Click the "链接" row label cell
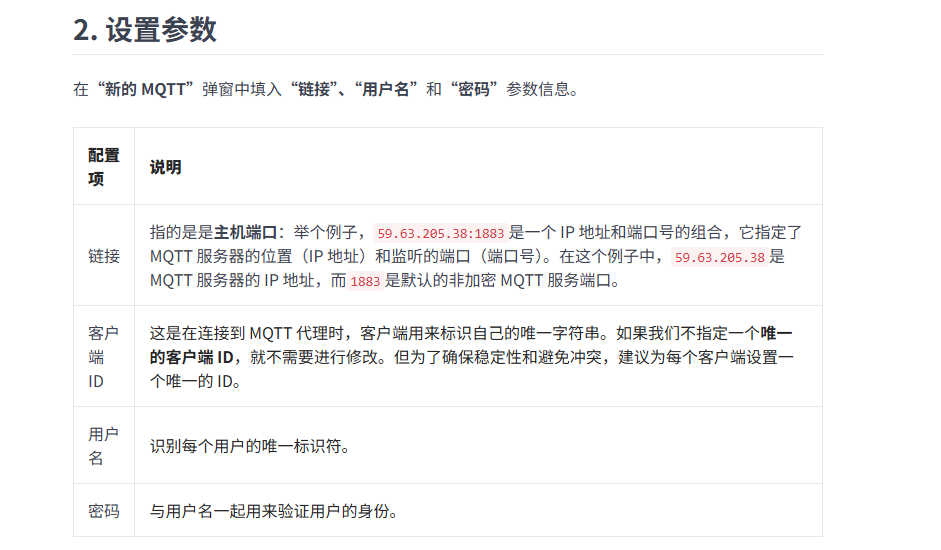The image size is (941, 550). coord(104,256)
